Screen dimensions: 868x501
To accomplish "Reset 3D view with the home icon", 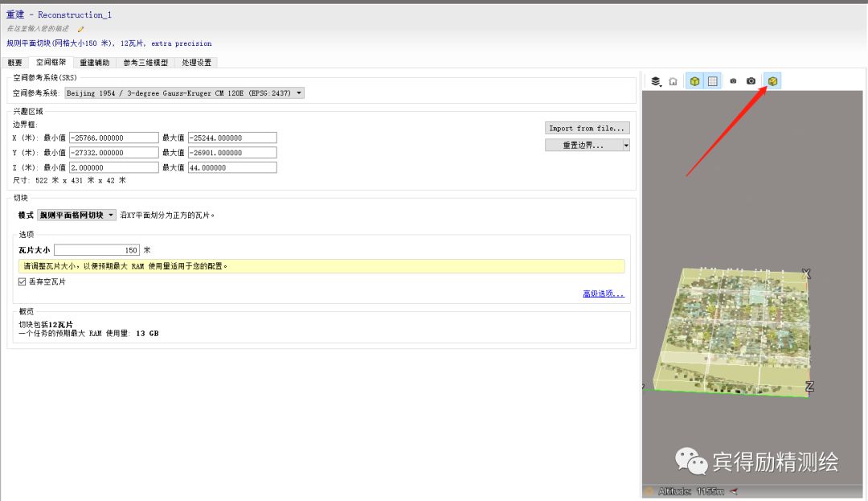I will pos(674,81).
